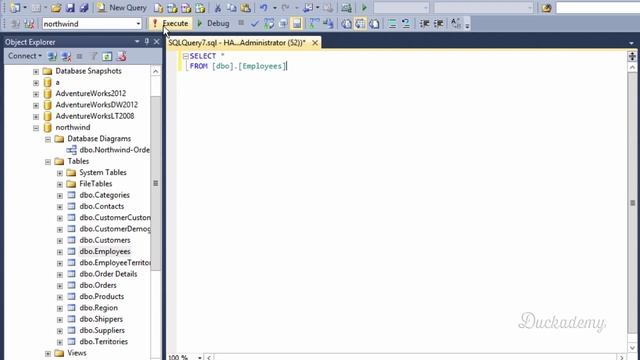Viewport: 640px width, 360px height.
Task: Click the Paste clipboard icon
Action: click(x=245, y=7)
